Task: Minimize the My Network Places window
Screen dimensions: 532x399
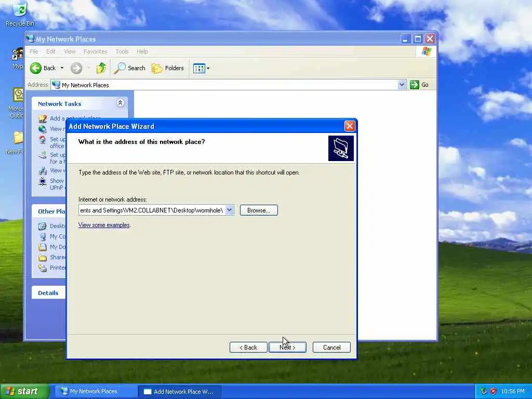Action: coord(405,38)
